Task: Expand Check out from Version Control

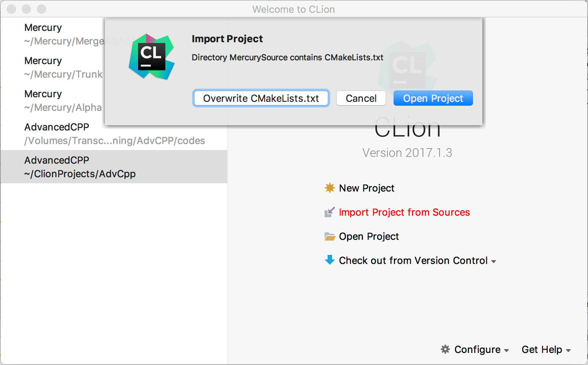Action: coord(417,261)
